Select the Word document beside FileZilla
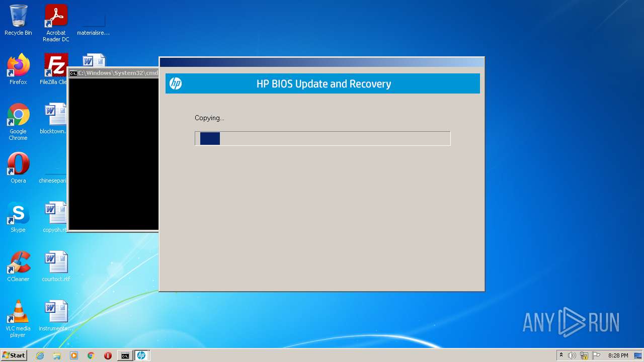 pos(94,60)
